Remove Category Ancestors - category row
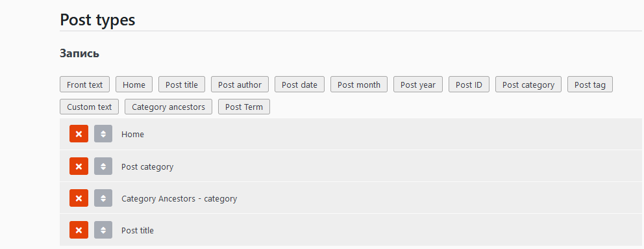Image resolution: width=644 pixels, height=249 pixels. click(79, 198)
